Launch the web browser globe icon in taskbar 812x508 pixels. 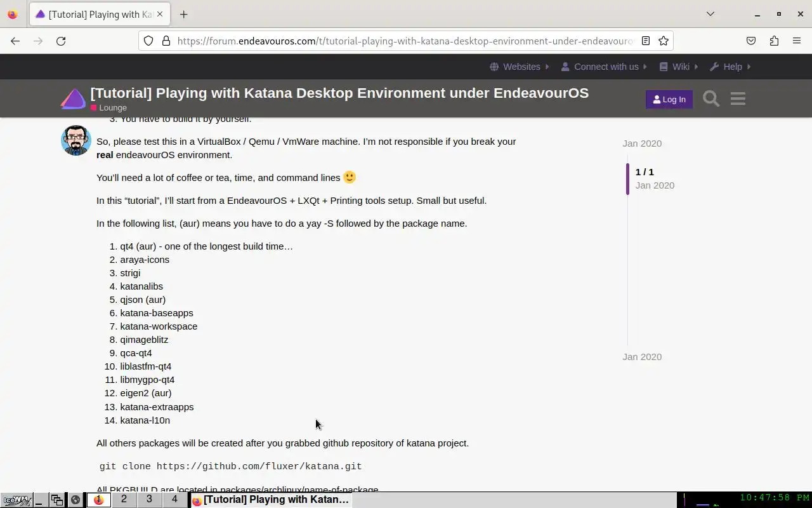75,500
